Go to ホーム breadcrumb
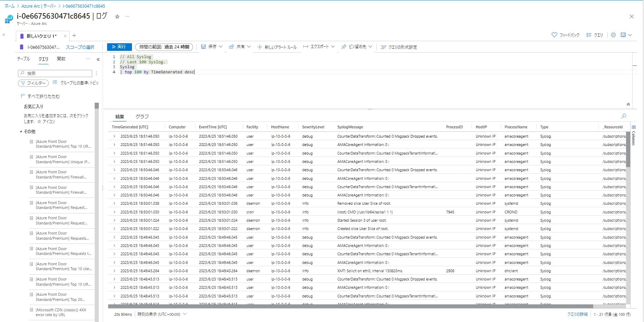 pyautogui.click(x=10, y=6)
